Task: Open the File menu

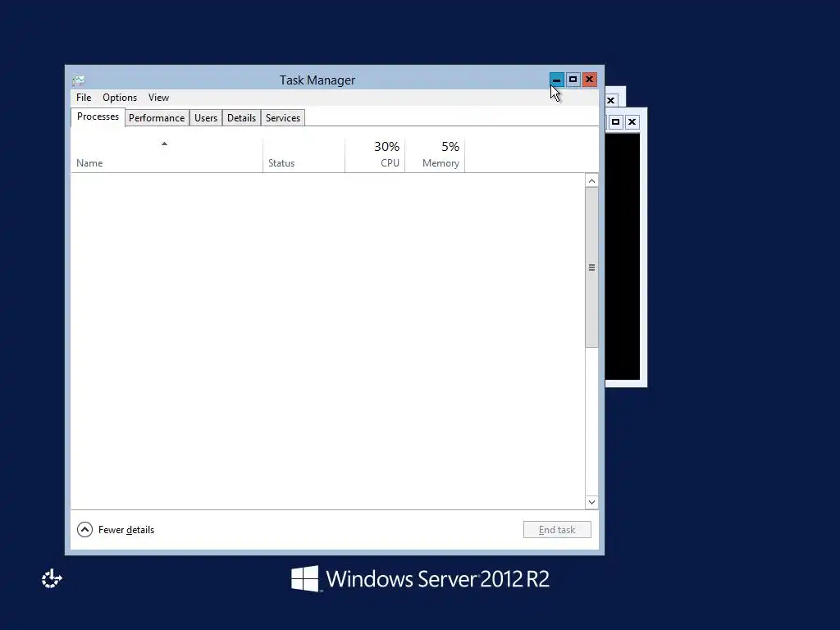Action: click(84, 98)
